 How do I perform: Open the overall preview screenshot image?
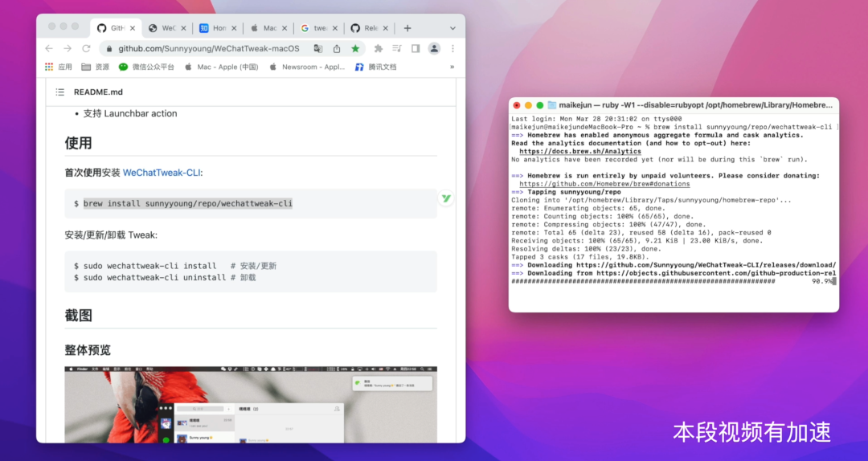(x=251, y=405)
